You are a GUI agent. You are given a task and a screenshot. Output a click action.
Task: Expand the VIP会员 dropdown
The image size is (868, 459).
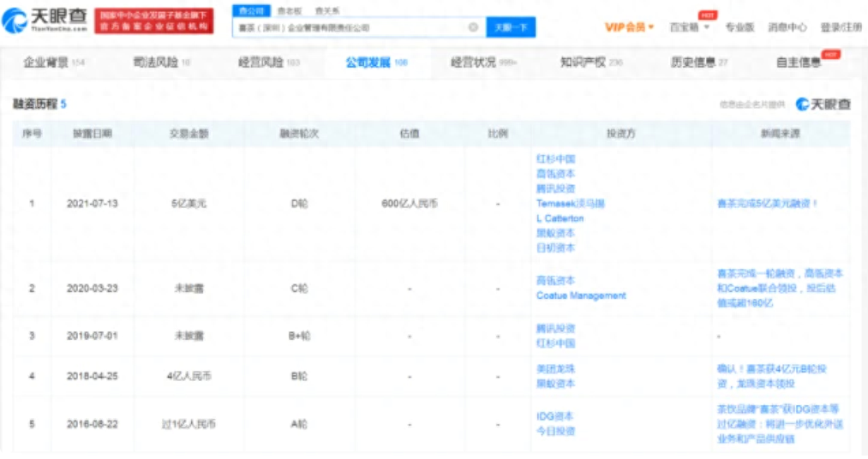pos(629,27)
